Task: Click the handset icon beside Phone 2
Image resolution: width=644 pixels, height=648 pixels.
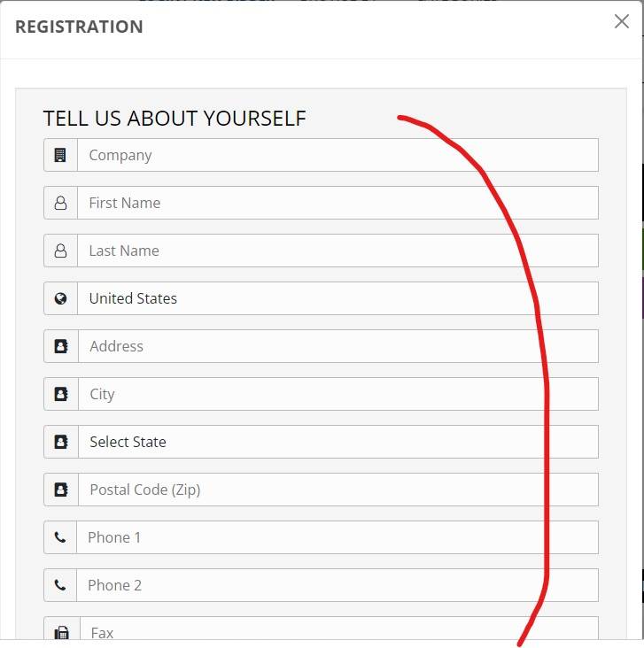Action: point(60,585)
